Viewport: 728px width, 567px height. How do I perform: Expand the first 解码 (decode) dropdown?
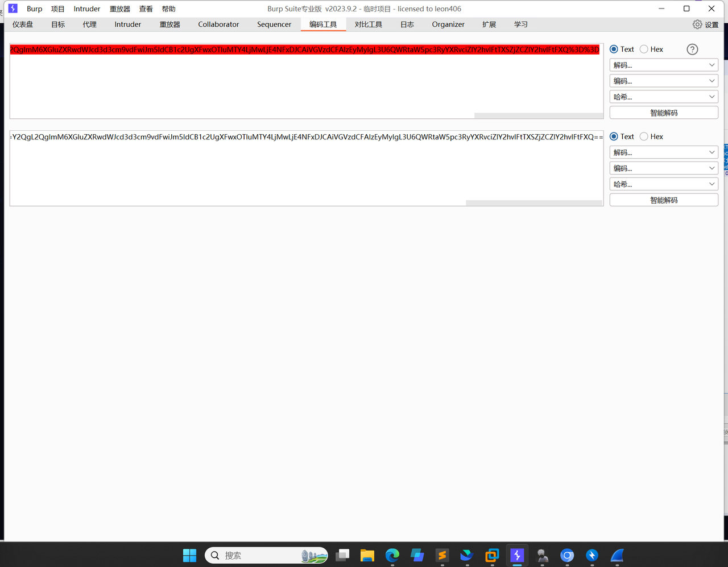point(664,65)
